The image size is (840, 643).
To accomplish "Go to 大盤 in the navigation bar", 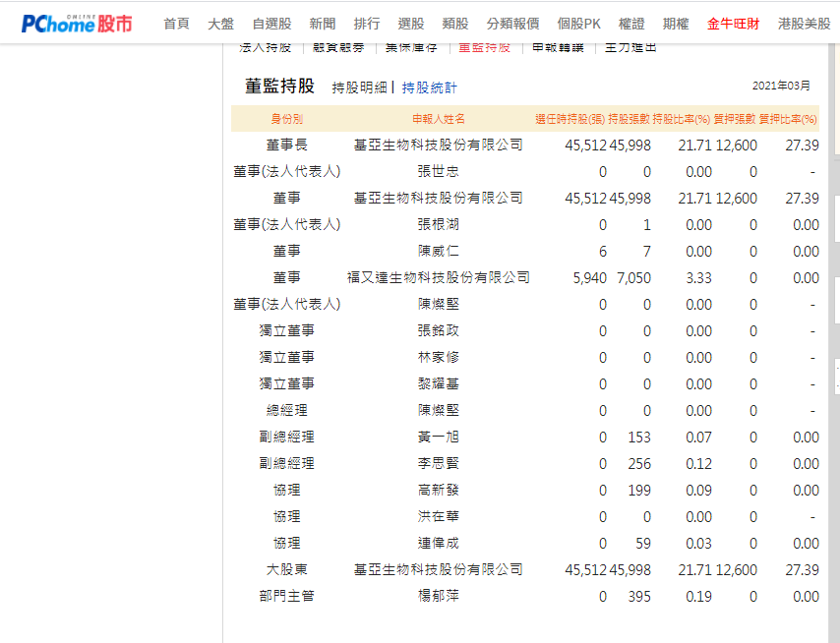I will click(x=220, y=24).
